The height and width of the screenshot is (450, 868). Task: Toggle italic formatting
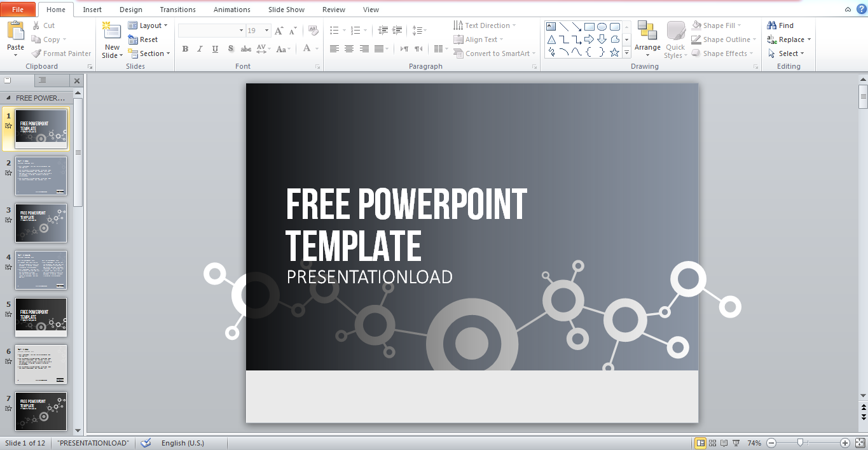tap(200, 48)
